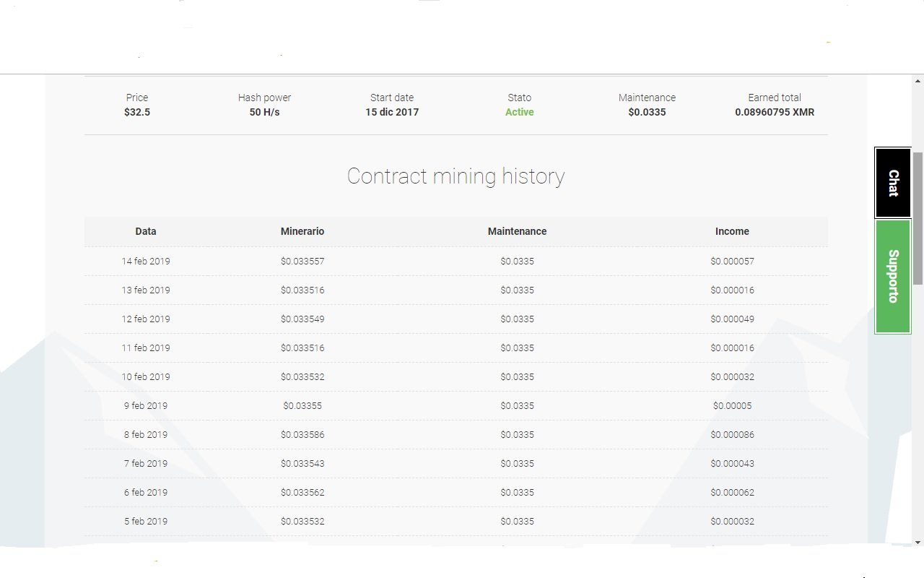This screenshot has width=924, height=578.
Task: Select the 10 feb 2019 date cell
Action: 146,376
